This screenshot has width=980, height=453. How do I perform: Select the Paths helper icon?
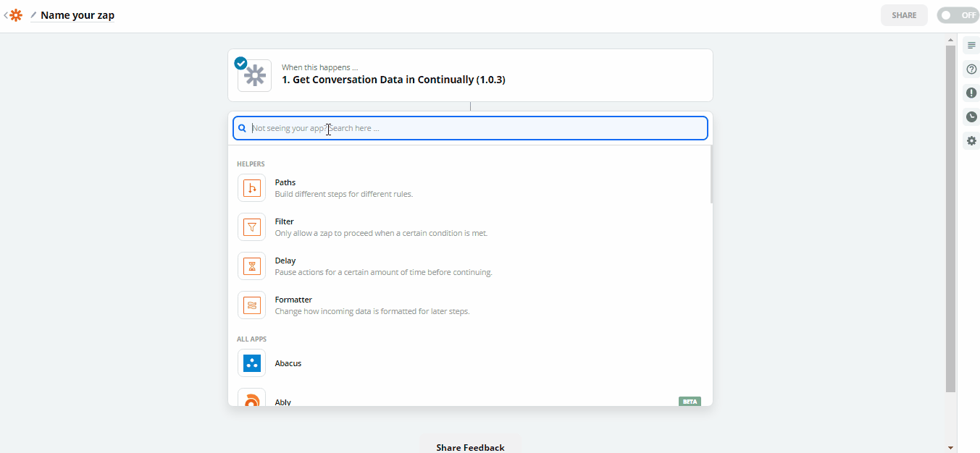(x=251, y=188)
